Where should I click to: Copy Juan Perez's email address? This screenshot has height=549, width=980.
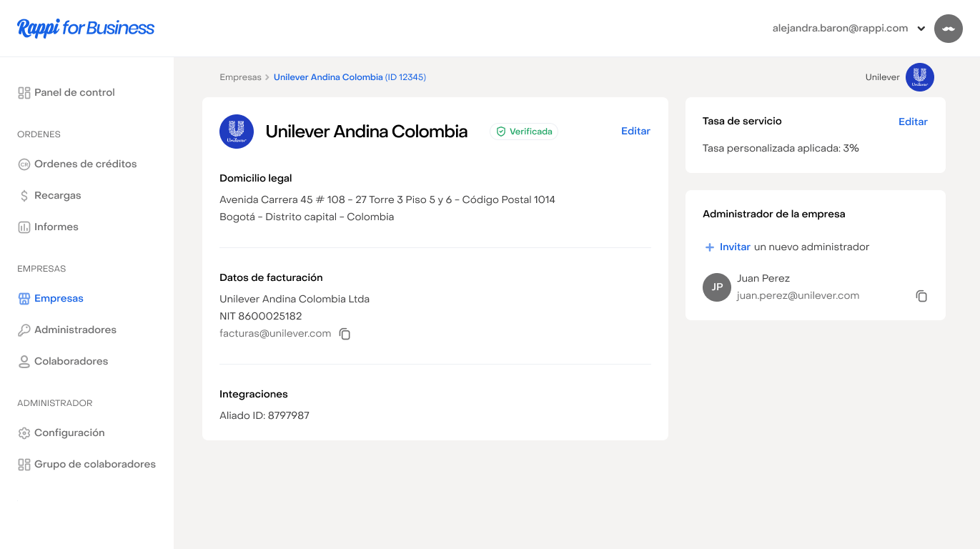tap(921, 296)
